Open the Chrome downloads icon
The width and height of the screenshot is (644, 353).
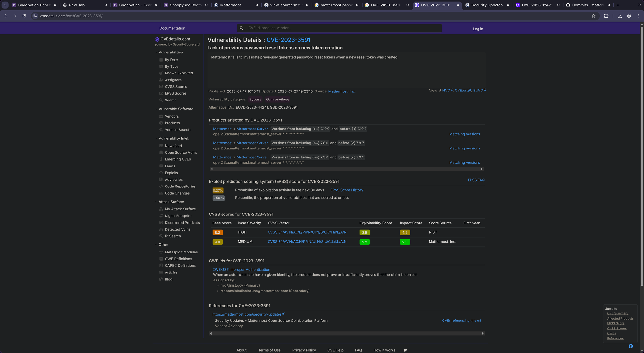(620, 16)
